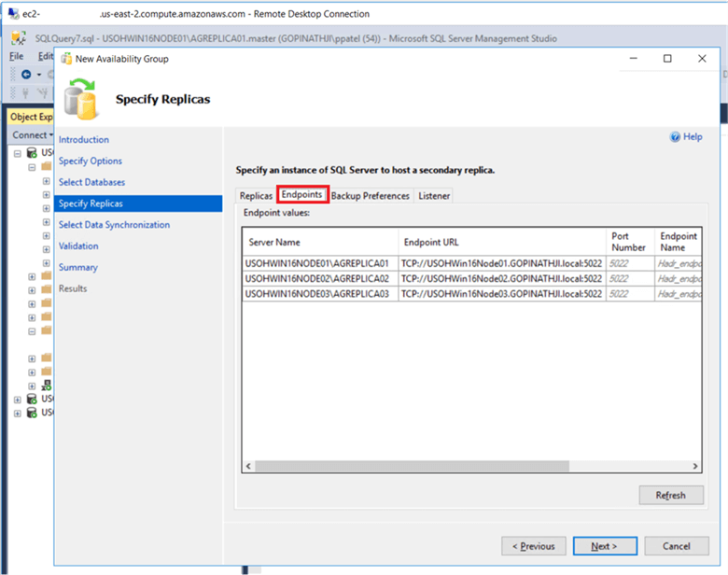Select the Specify Replicas page

coord(138,203)
